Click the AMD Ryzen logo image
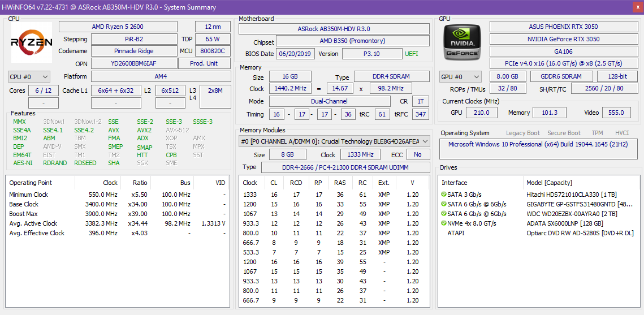This screenshot has width=644, height=315. tap(32, 43)
